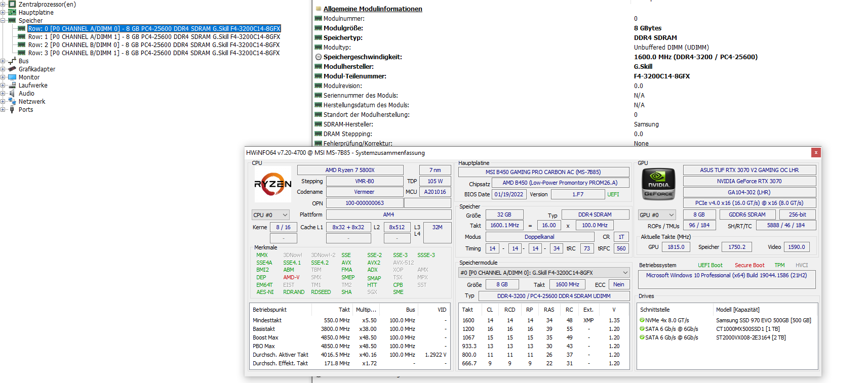Expand the Hauptplatine tree node
Viewport: 868px width, 383px height.
[3, 12]
